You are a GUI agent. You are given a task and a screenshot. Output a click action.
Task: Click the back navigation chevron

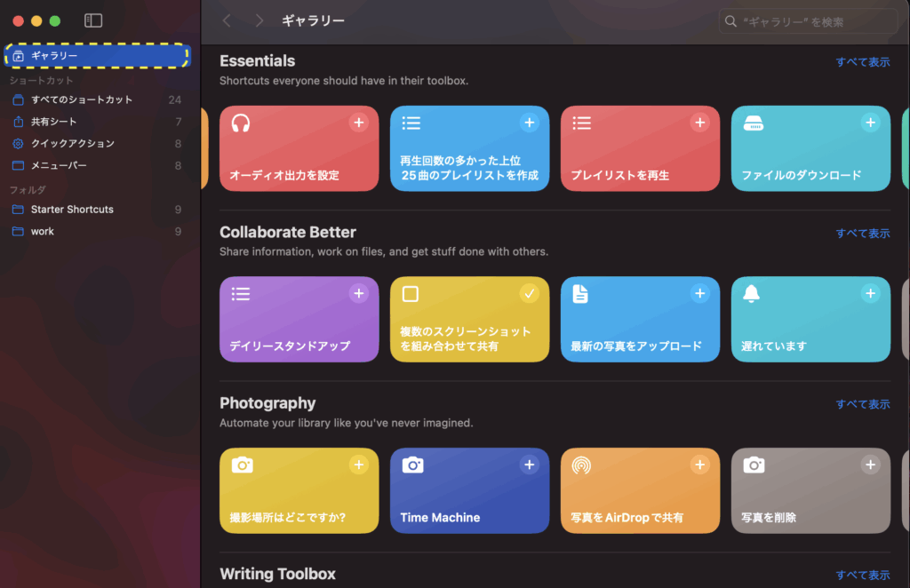tap(227, 20)
